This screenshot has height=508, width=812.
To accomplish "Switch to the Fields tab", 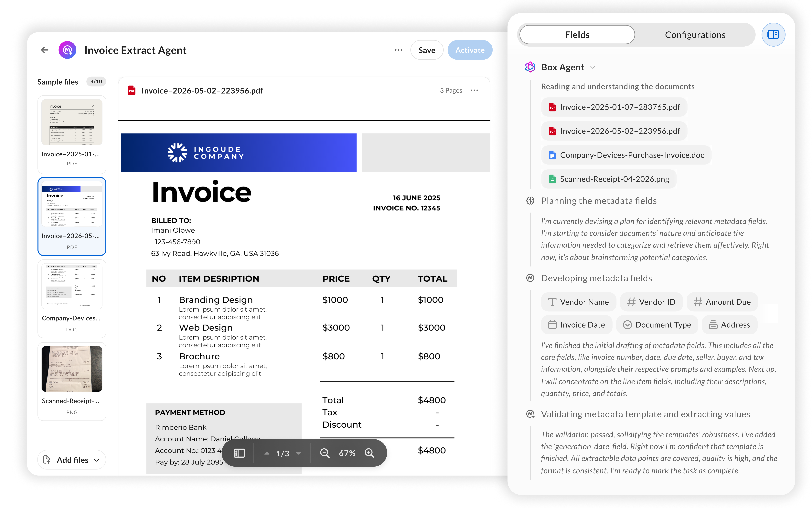I will pos(577,35).
